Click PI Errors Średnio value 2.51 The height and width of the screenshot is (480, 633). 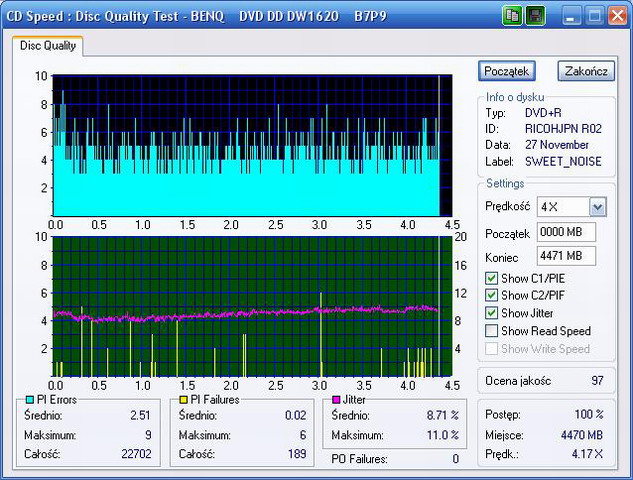tap(140, 415)
